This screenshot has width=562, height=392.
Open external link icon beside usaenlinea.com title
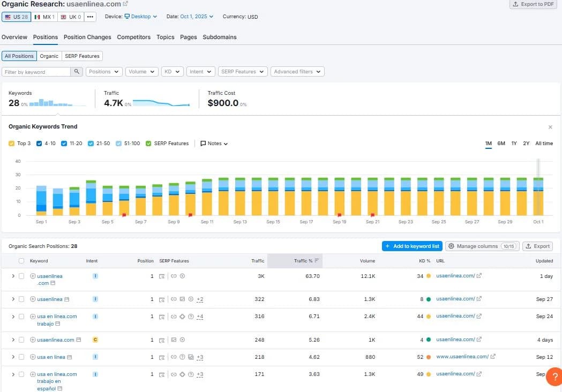click(x=125, y=4)
